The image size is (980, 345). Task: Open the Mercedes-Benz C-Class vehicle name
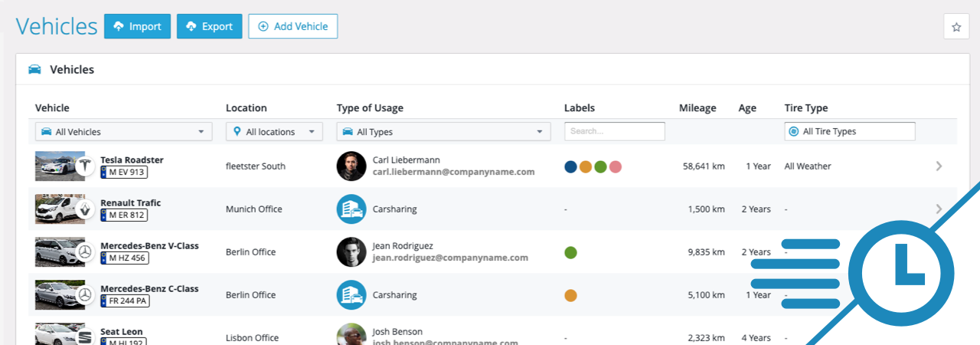149,289
